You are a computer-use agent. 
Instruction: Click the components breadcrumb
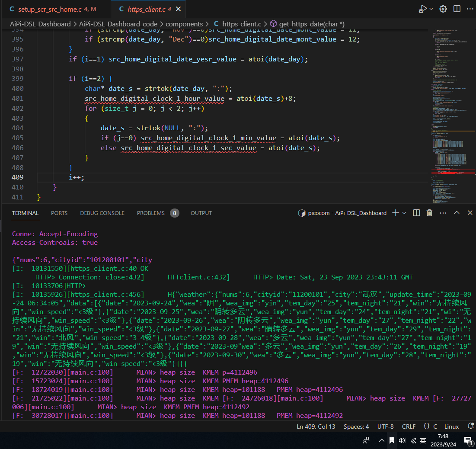(184, 24)
